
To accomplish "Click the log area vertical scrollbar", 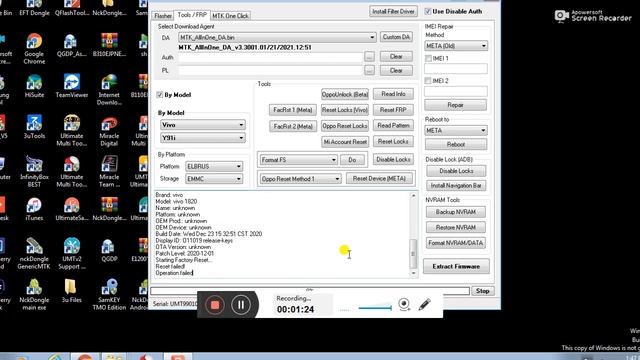I will pos(413,235).
